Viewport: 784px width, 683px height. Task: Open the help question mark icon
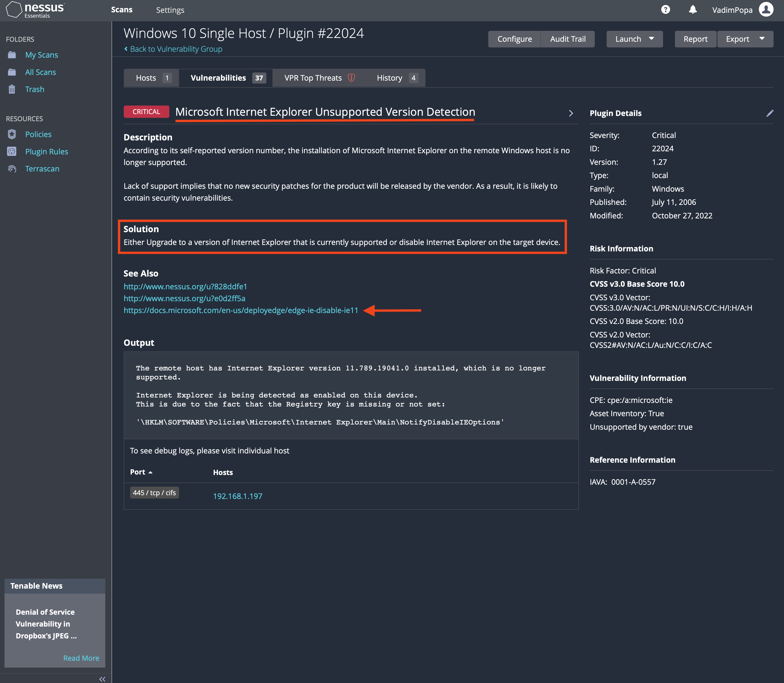(665, 9)
